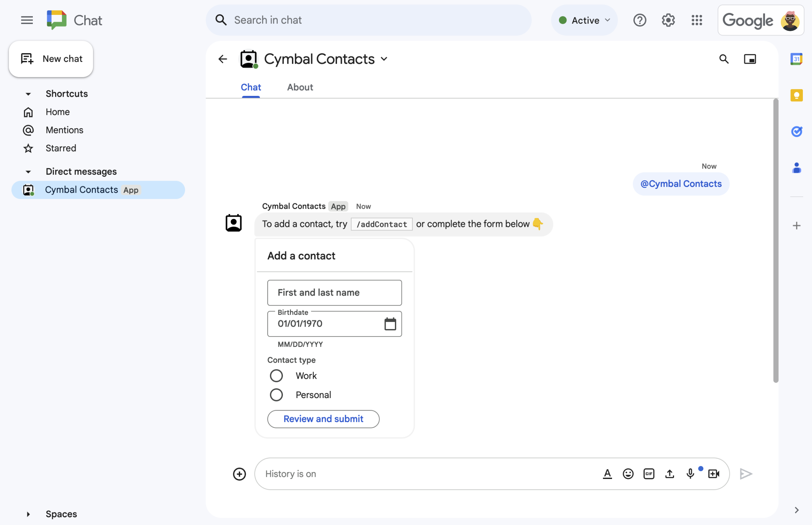Select Work radio button for contact type
812x525 pixels.
coord(275,375)
